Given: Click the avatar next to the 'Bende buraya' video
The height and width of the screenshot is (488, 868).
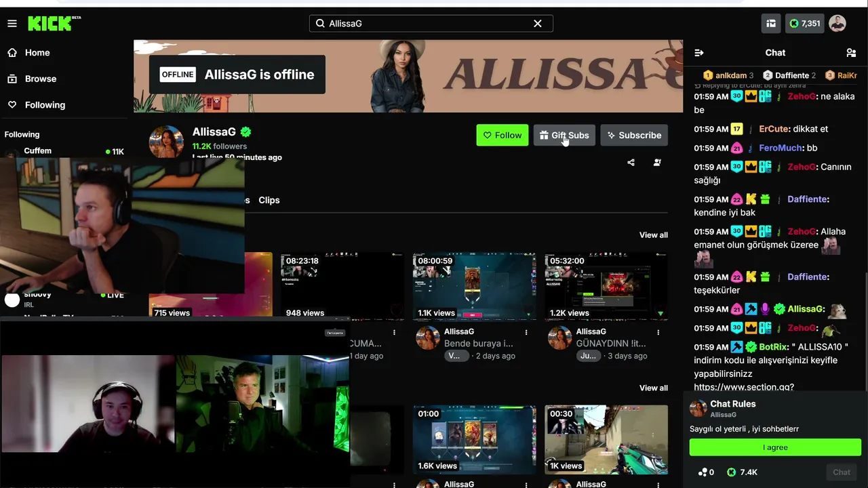Looking at the screenshot, I should pyautogui.click(x=427, y=338).
